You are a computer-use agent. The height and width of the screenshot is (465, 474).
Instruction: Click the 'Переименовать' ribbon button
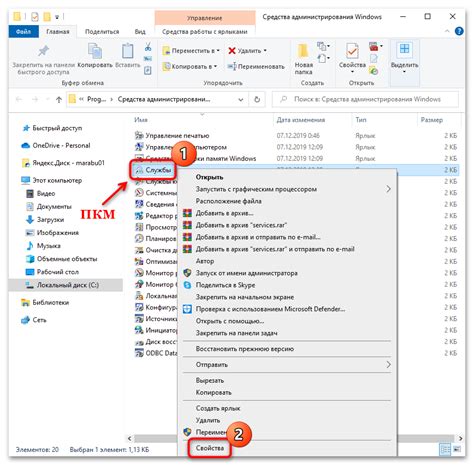256,66
